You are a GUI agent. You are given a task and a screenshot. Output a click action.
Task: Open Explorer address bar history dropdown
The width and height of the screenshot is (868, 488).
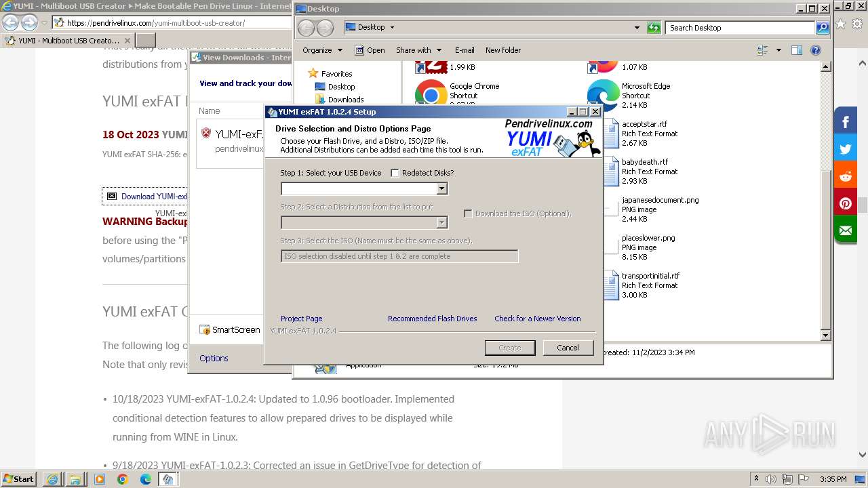click(x=637, y=28)
